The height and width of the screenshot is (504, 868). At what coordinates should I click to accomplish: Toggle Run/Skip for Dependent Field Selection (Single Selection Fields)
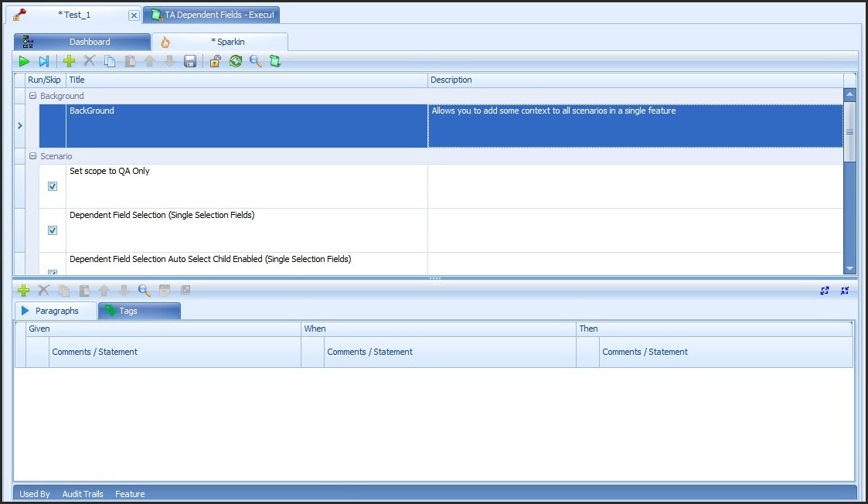pos(53,230)
